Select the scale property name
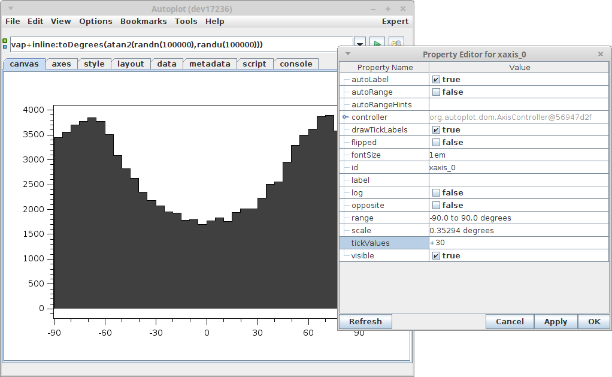 click(x=361, y=231)
